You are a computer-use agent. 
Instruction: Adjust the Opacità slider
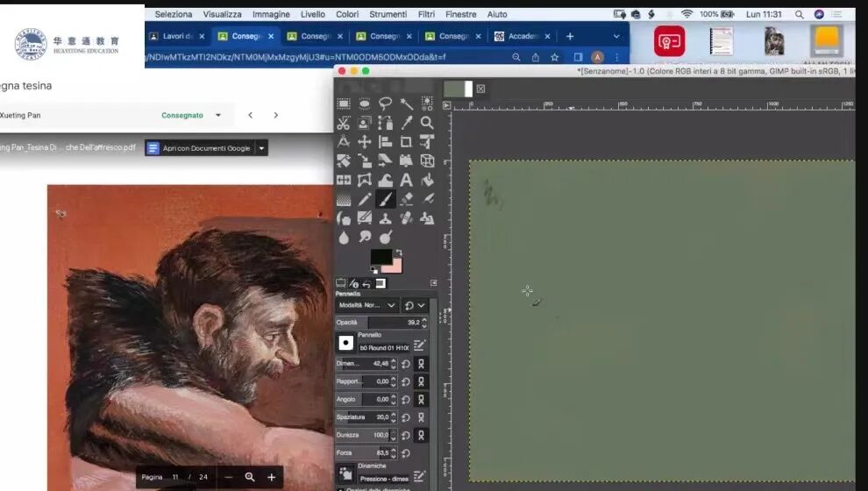381,322
